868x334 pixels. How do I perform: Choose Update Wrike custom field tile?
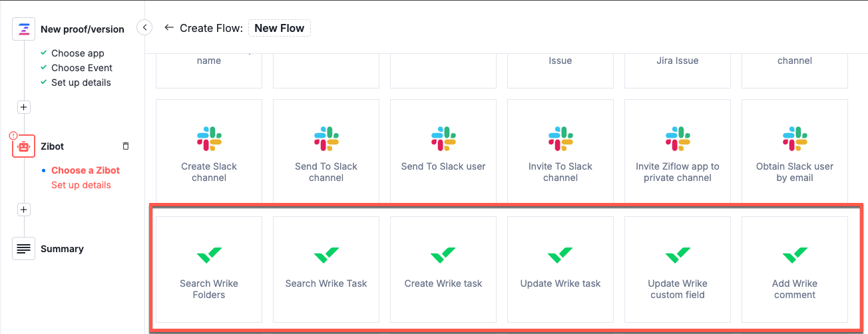678,269
